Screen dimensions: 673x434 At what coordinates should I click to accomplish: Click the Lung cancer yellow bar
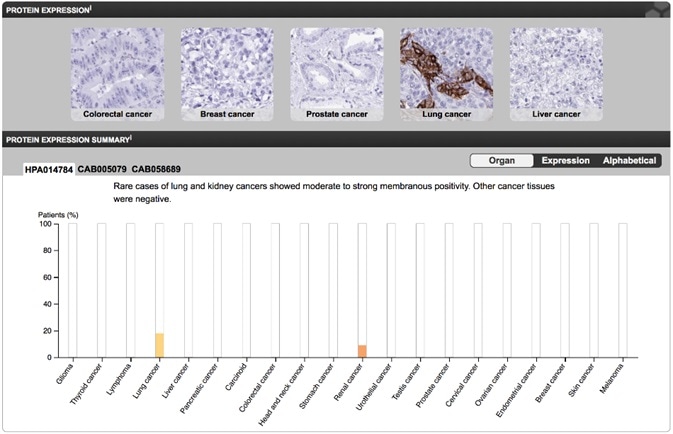159,345
